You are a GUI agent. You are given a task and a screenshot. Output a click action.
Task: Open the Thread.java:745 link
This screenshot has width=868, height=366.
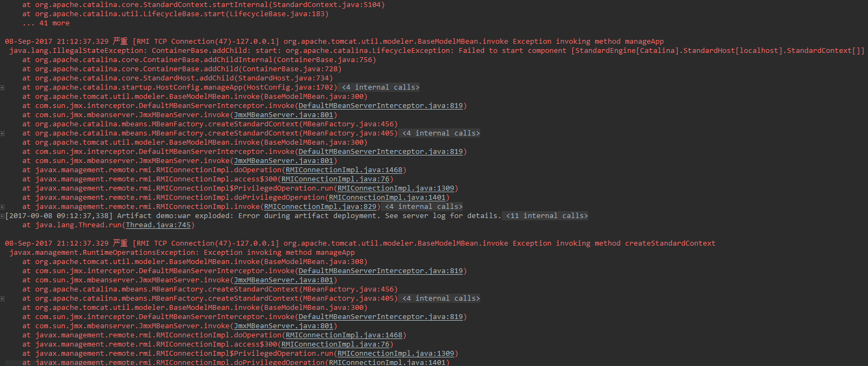(x=158, y=225)
